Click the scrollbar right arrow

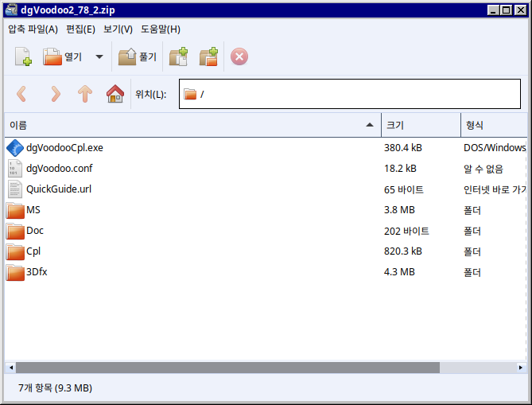[520, 368]
